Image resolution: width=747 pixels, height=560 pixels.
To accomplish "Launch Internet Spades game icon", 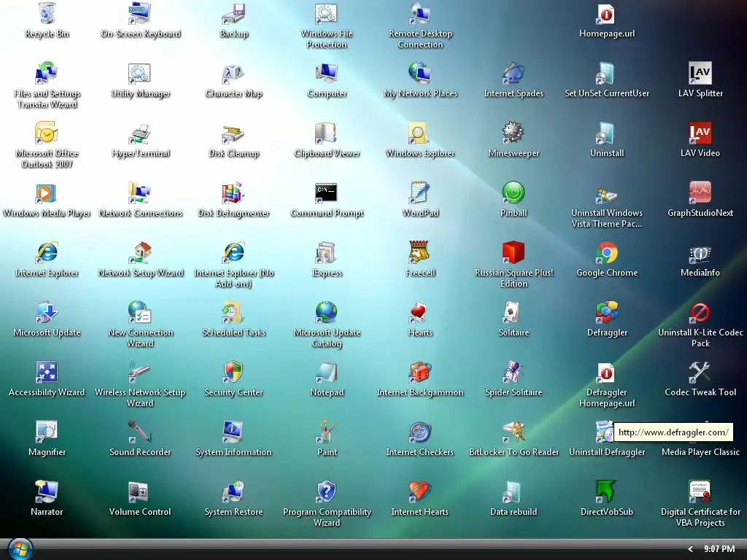I will [x=514, y=73].
